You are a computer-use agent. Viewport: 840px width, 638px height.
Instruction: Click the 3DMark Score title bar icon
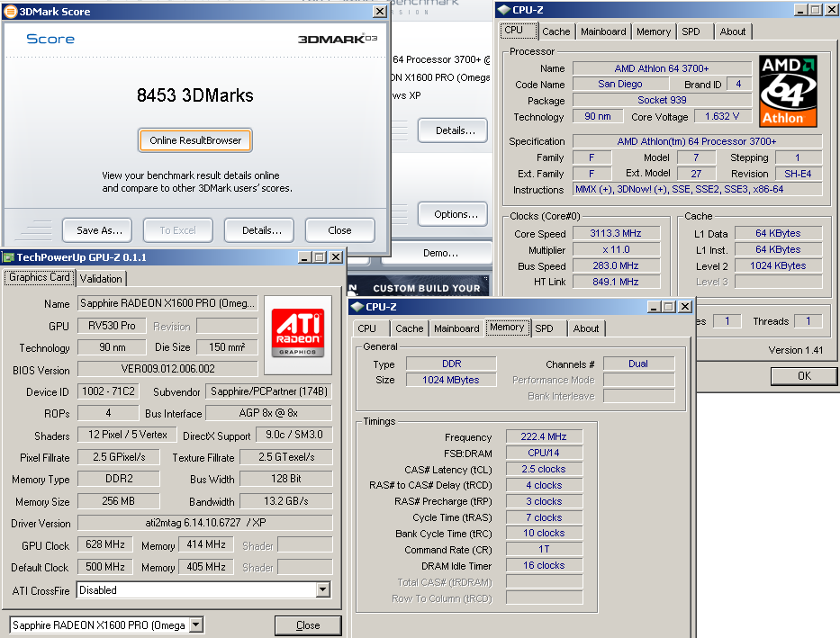point(10,11)
